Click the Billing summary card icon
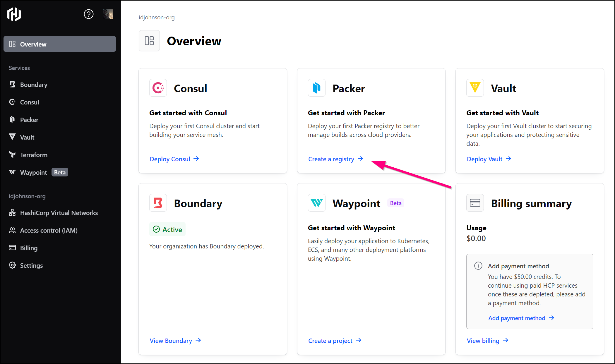Screen dimensions: 615x364 click(x=475, y=203)
